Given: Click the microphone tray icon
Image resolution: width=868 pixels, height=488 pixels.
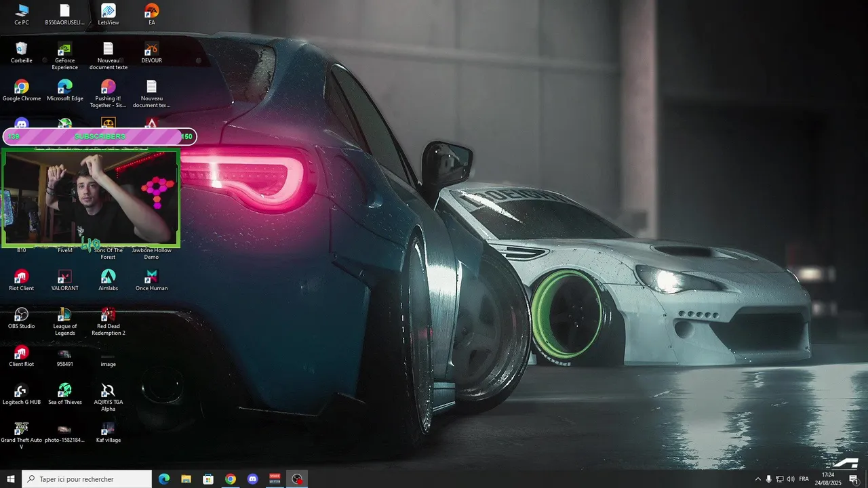Looking at the screenshot, I should tap(768, 479).
